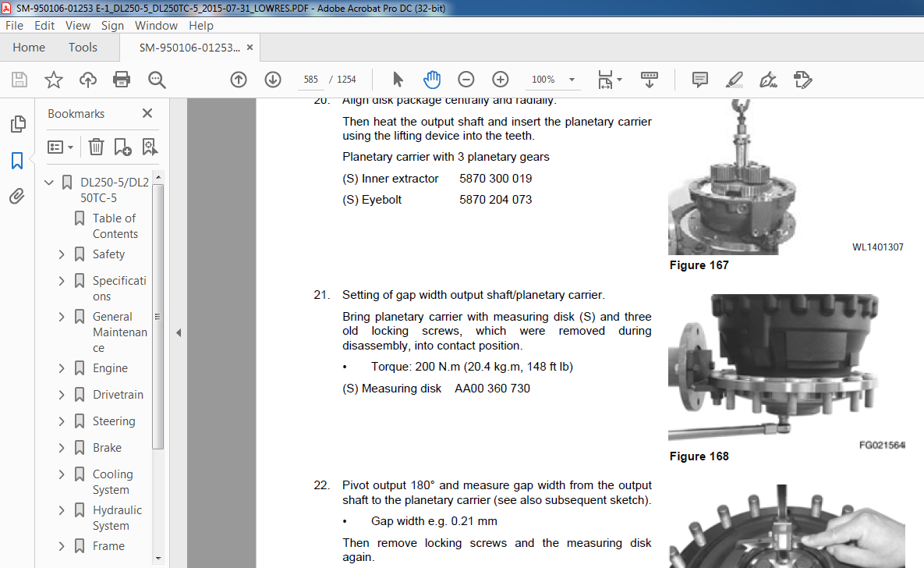Click the zoom percentage field
The width and height of the screenshot is (924, 568).
click(x=543, y=80)
